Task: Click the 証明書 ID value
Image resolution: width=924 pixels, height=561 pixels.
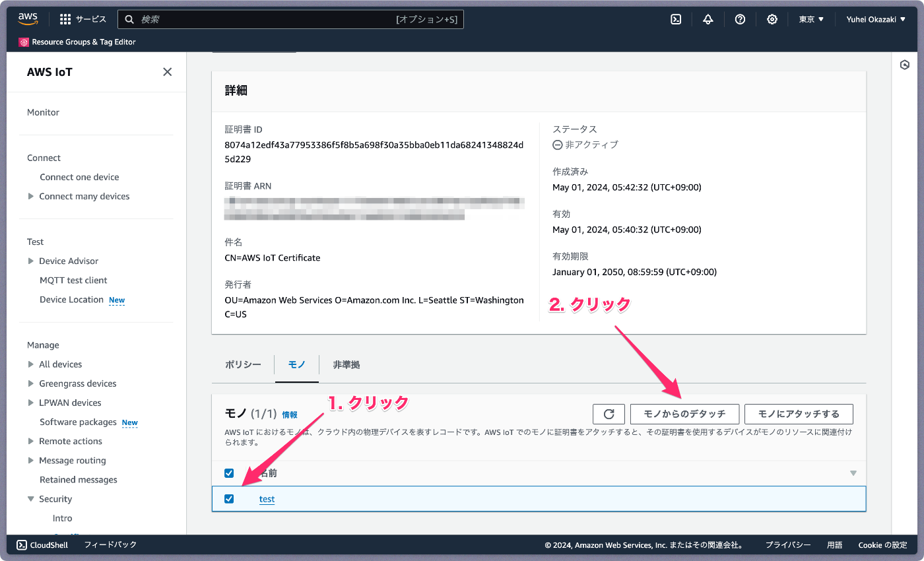Action: pyautogui.click(x=374, y=152)
